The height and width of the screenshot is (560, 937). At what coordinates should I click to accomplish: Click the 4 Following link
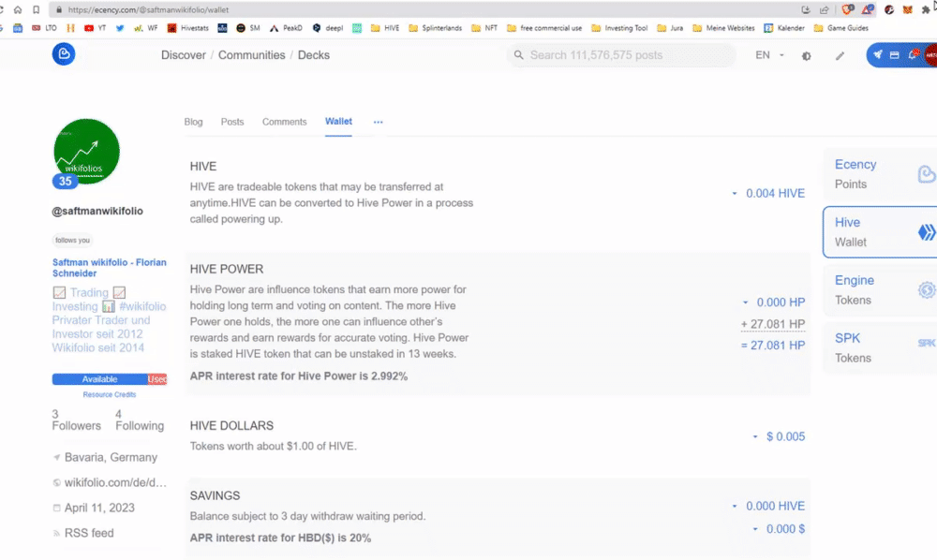140,420
